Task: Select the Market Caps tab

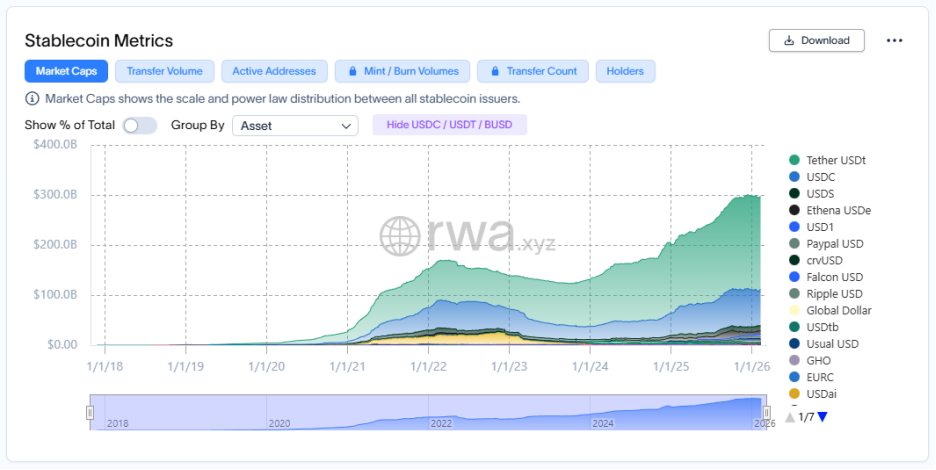Action: [66, 71]
